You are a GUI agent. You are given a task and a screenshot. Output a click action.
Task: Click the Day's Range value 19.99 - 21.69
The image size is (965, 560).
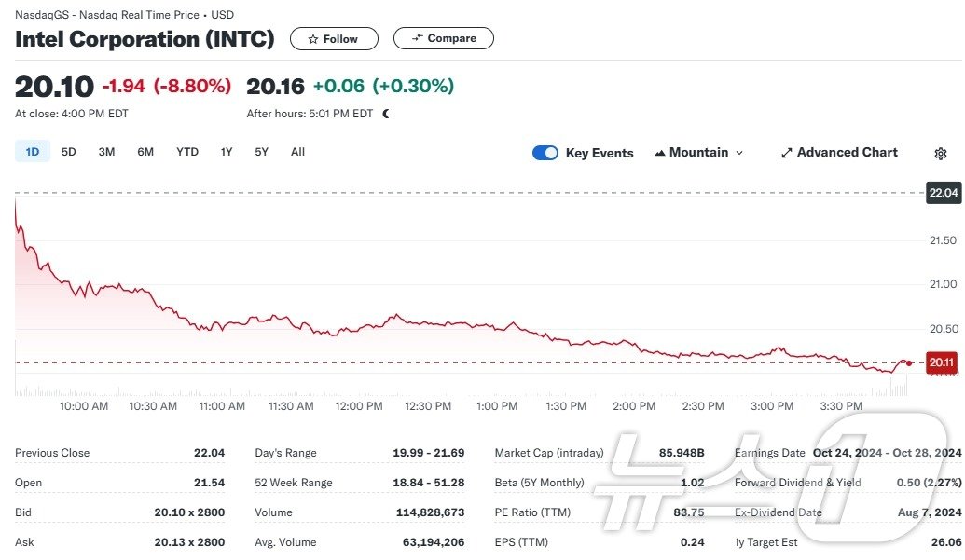coord(428,453)
